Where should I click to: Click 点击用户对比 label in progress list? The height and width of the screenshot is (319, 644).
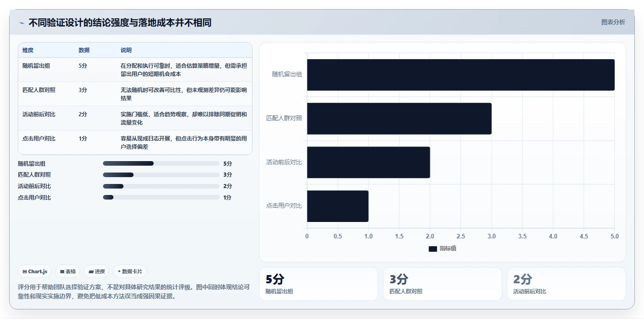point(34,198)
